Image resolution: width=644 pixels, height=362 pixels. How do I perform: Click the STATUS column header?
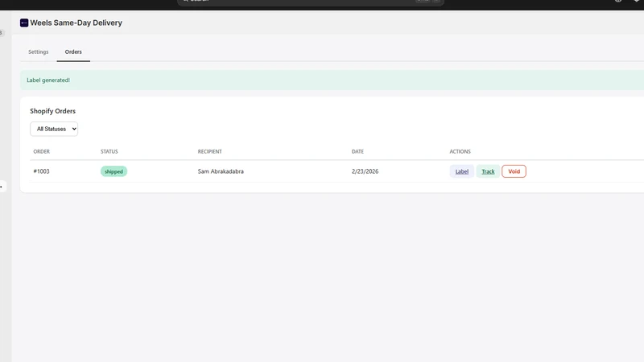pos(109,151)
